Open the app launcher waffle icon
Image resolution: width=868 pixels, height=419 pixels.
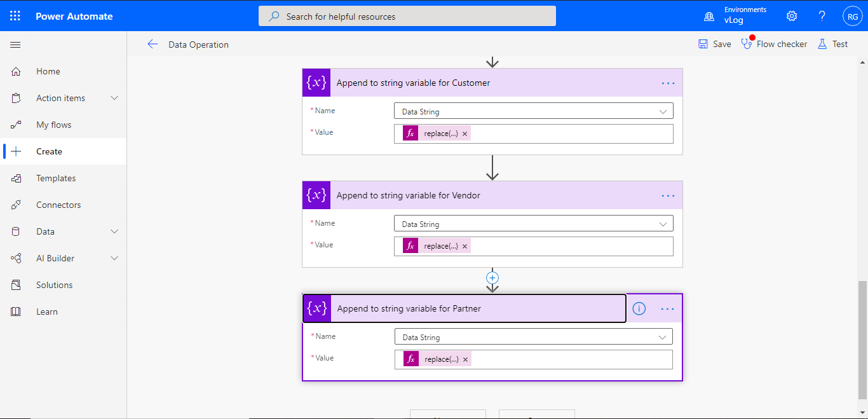coord(15,16)
